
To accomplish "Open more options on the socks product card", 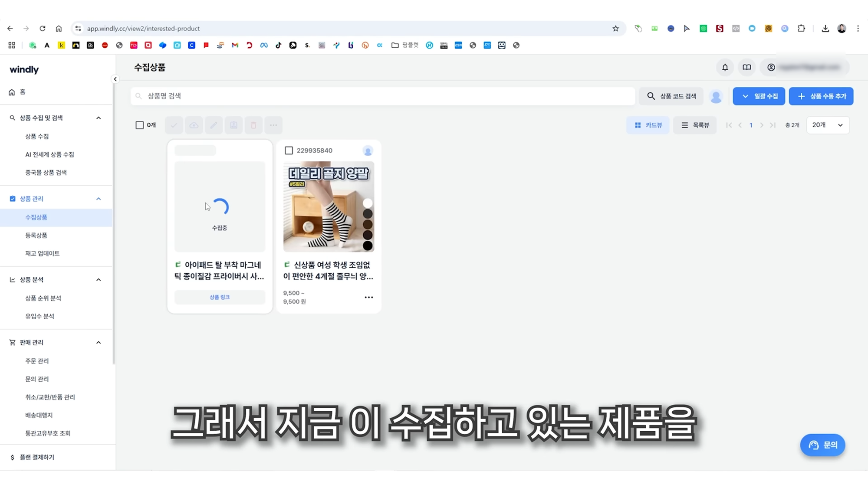I will pos(368,297).
